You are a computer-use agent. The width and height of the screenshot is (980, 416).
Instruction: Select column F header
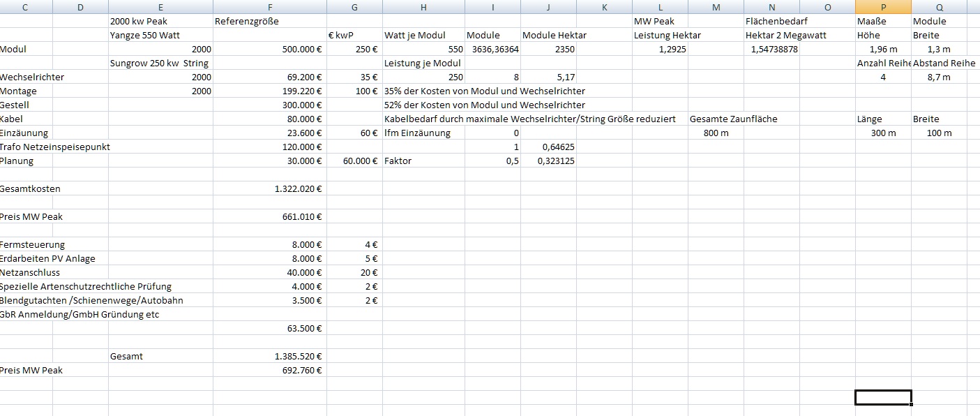click(269, 7)
